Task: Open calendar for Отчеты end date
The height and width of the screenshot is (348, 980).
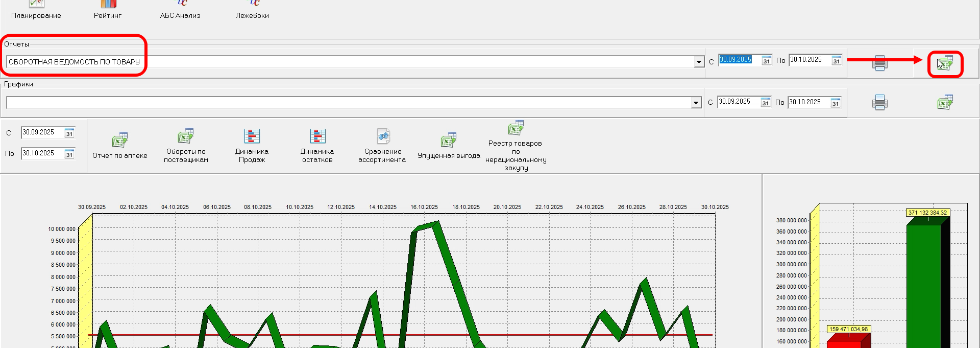Action: pos(836,61)
